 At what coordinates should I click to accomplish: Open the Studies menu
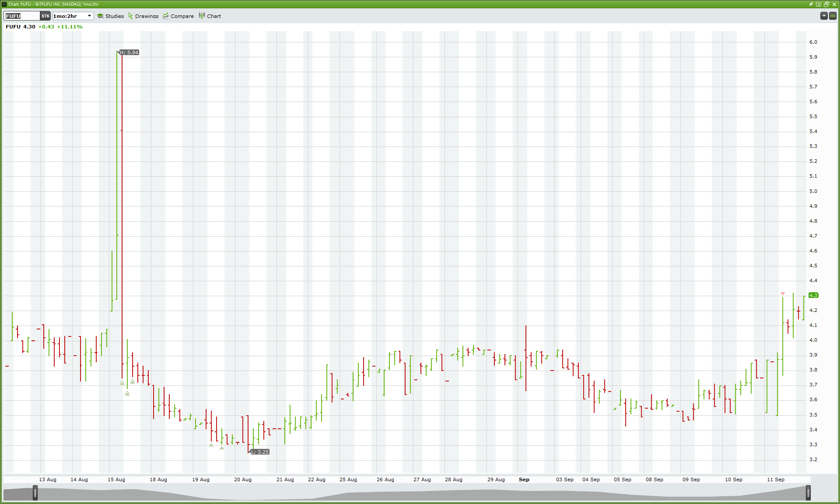[x=110, y=16]
